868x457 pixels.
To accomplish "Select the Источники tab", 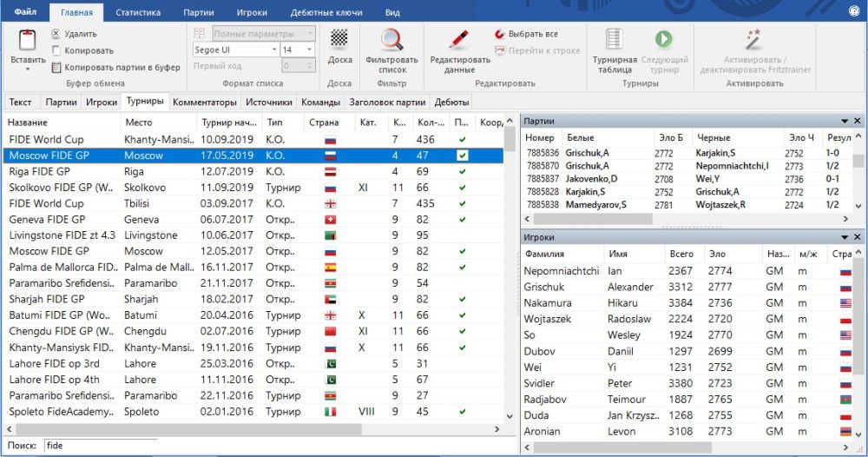I will (x=269, y=103).
